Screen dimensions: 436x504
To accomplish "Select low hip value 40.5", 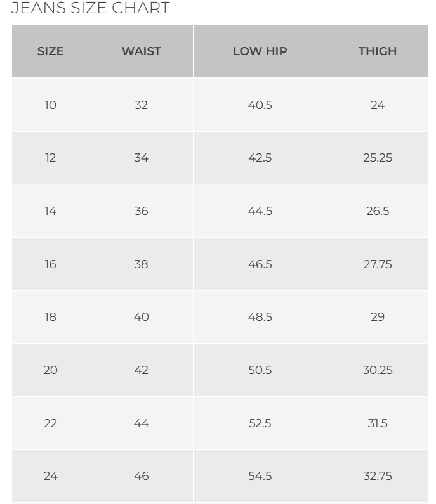I will pos(260,105).
